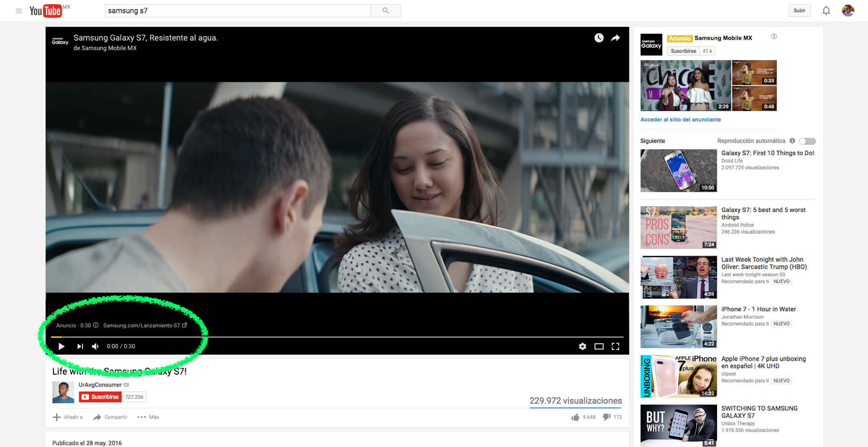Click the search magnifier button
The height and width of the screenshot is (447, 868).
click(x=386, y=11)
